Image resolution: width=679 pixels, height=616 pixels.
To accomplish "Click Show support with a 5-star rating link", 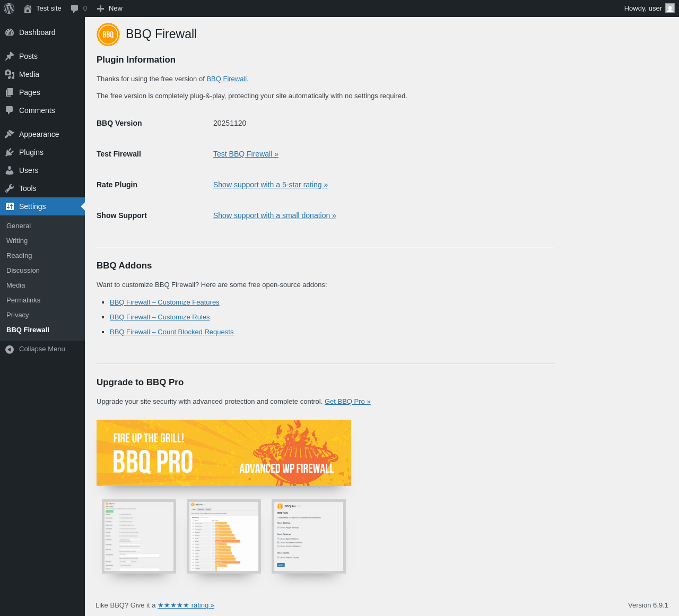I will 271,185.
